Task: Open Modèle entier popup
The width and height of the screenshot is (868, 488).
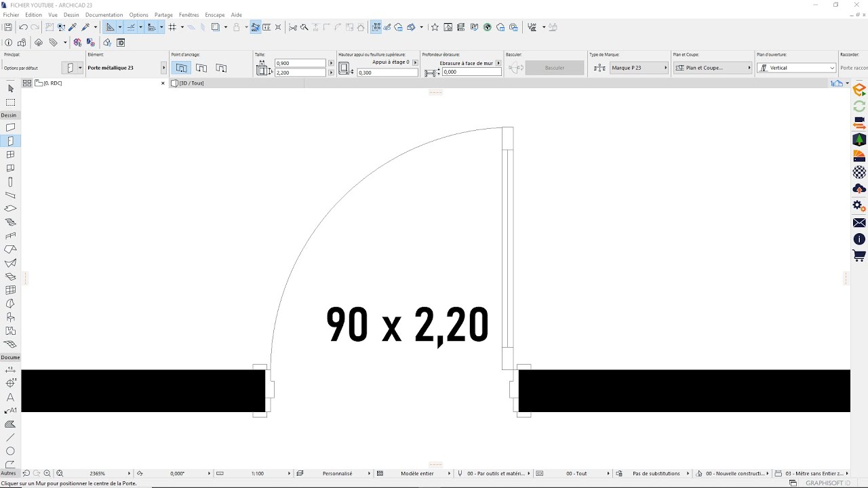Action: [417, 474]
